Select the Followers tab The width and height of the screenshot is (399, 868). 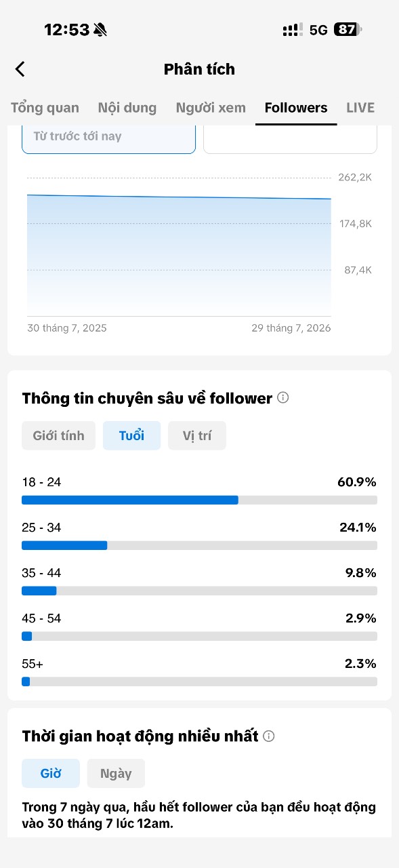click(x=296, y=108)
